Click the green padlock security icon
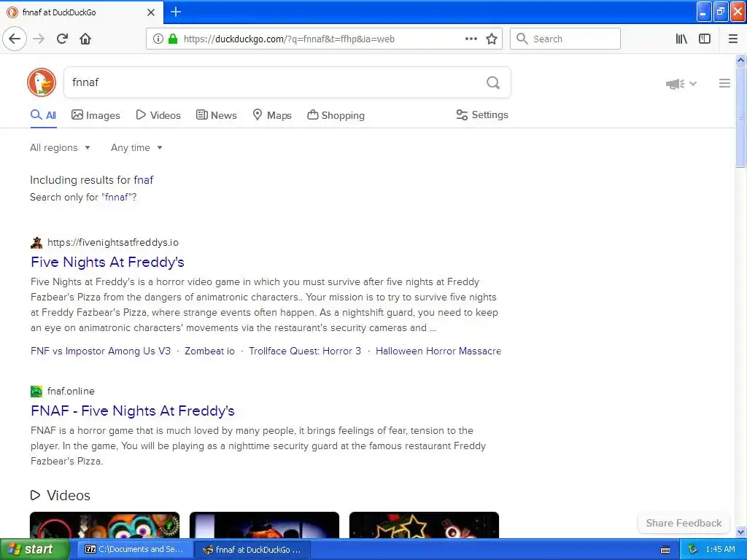747x560 pixels. coord(173,39)
